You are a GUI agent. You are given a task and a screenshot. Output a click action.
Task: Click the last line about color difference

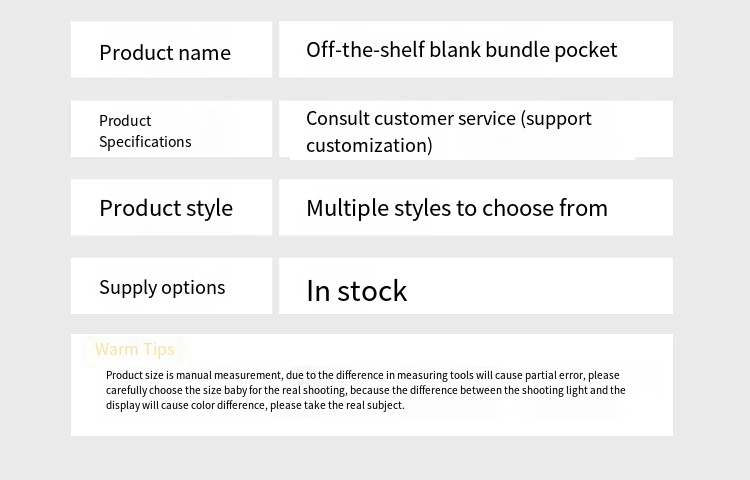tap(255, 405)
